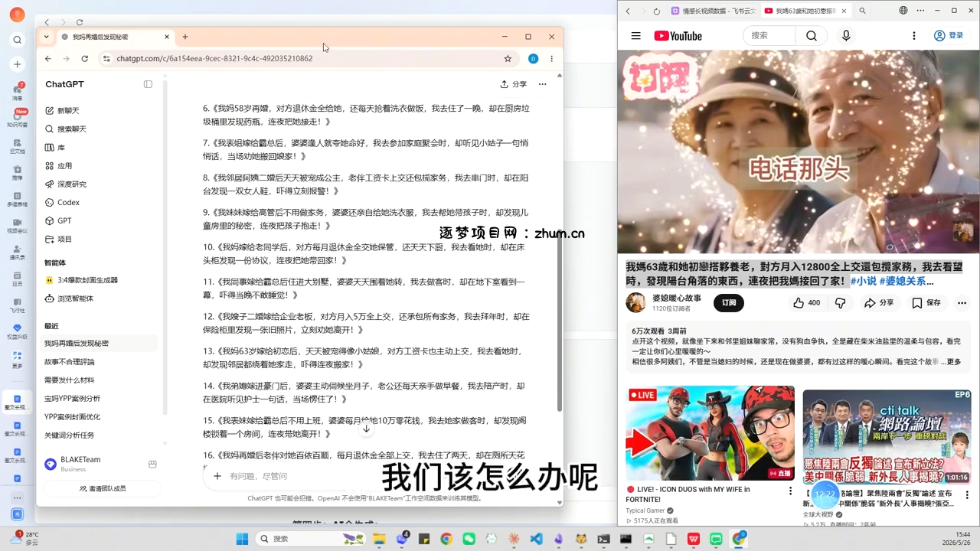
Task: Open VS Code from the taskbar
Action: (536, 539)
